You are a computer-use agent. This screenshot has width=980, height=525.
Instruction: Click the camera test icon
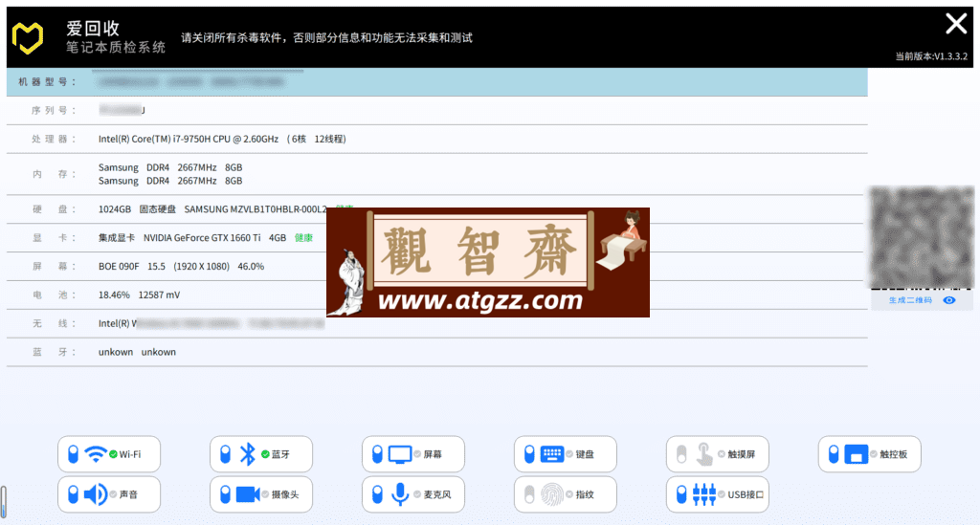tap(248, 494)
